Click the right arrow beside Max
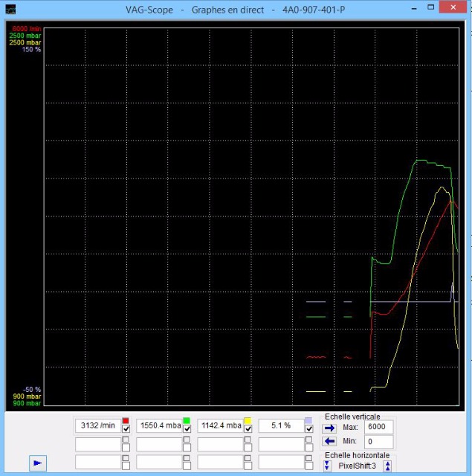Screen dimensions: 472x476 329,428
